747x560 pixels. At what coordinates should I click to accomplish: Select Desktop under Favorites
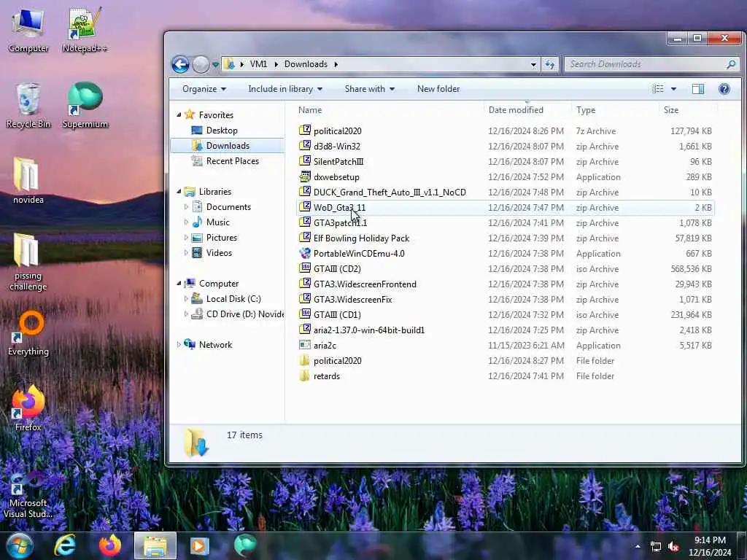click(x=222, y=131)
